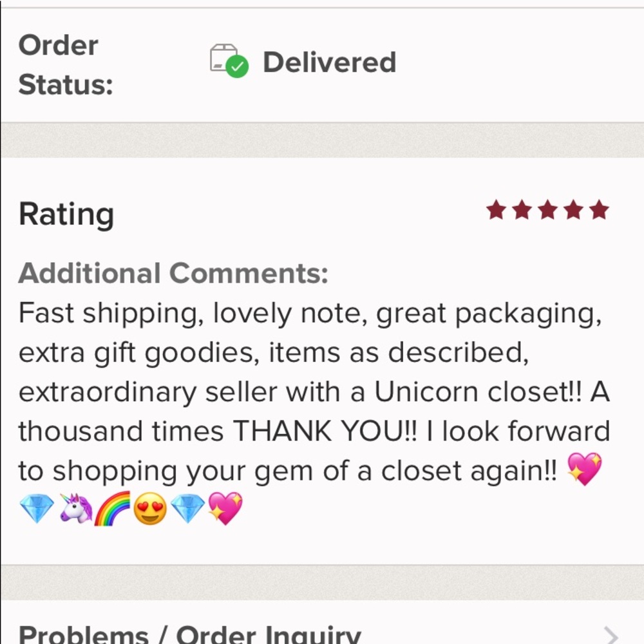644x644 pixels.
Task: Click the review comment text
Action: (309, 392)
